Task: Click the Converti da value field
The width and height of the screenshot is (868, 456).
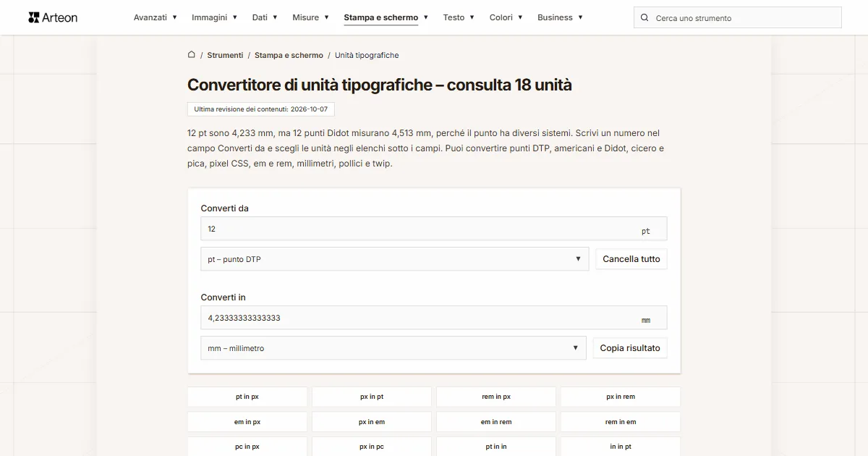Action: [434, 229]
